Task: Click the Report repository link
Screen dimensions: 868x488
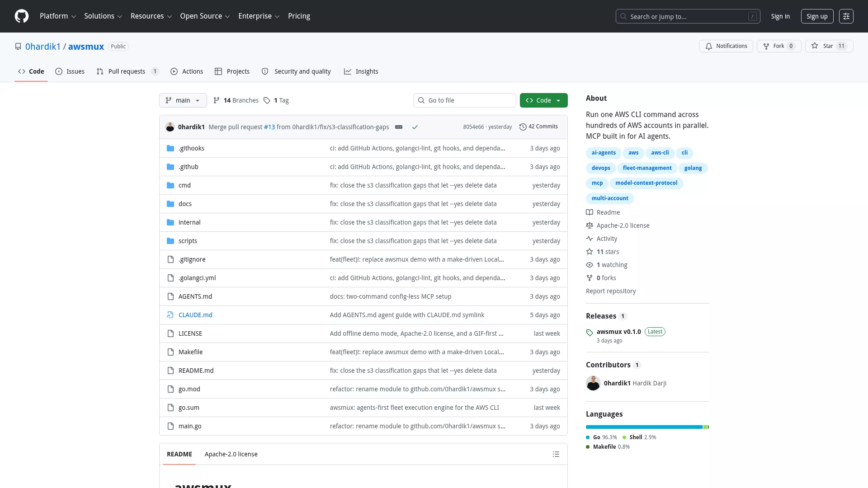Action: 611,291
